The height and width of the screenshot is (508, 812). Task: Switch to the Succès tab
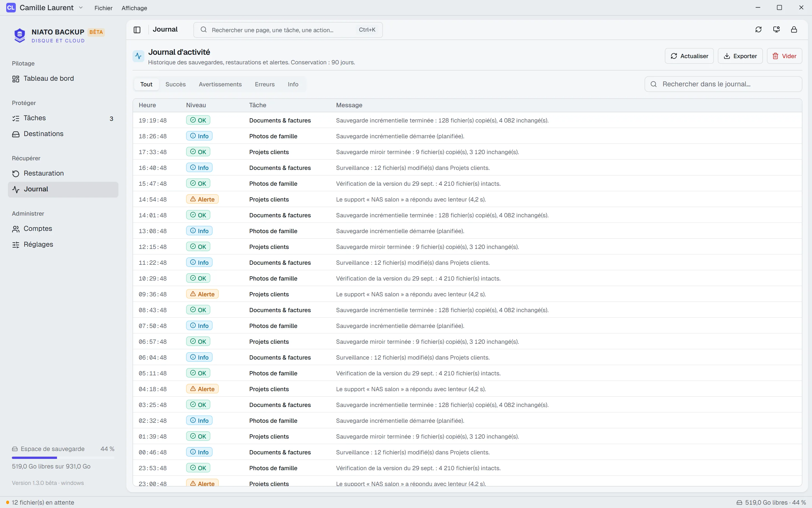(175, 84)
